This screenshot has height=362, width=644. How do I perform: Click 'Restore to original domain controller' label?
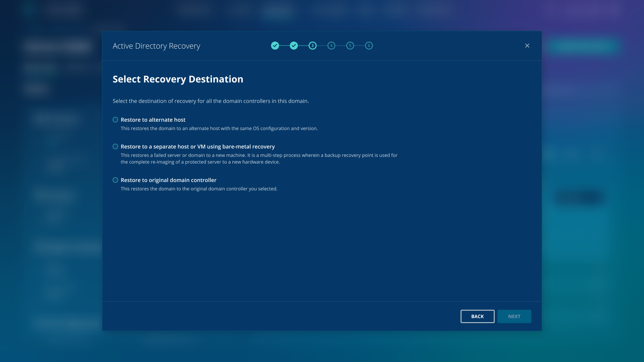coord(168,180)
